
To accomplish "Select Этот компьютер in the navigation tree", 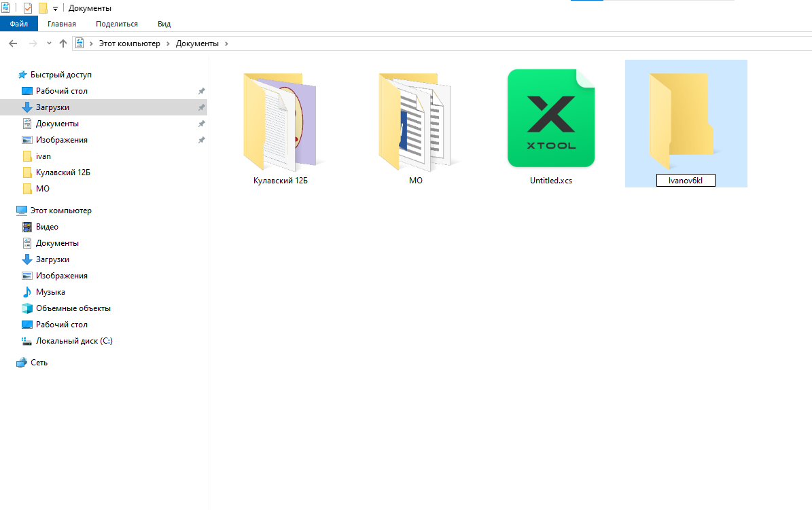I will [x=60, y=211].
